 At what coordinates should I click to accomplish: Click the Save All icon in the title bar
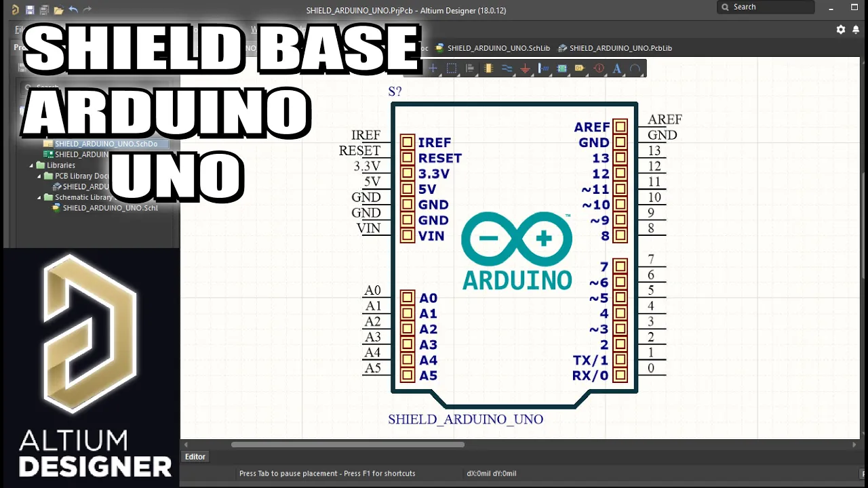[x=44, y=10]
